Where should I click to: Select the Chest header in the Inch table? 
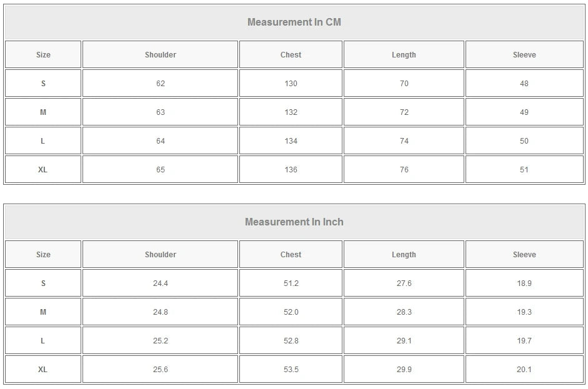point(291,255)
